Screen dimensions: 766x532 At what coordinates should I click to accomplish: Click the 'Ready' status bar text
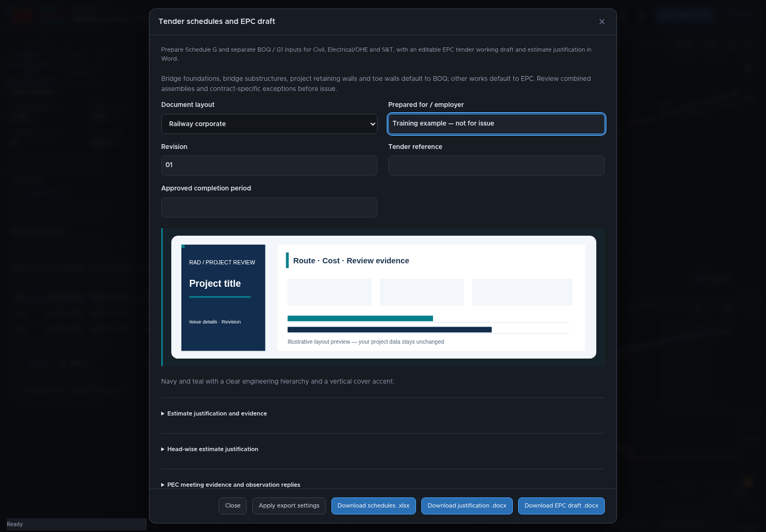15,524
